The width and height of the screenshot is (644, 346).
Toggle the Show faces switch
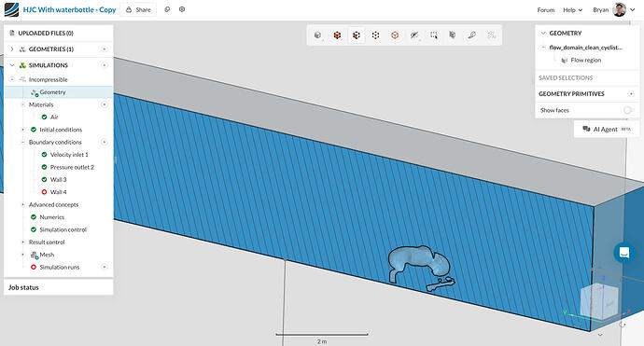628,110
